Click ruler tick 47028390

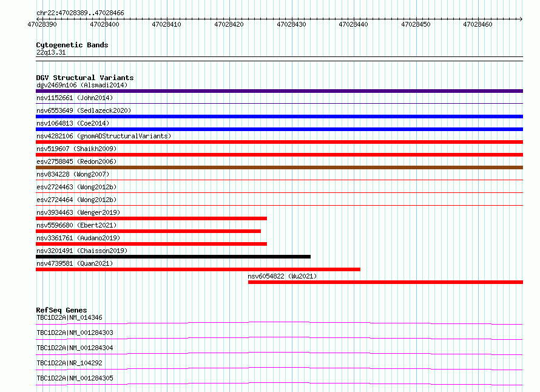(x=42, y=24)
